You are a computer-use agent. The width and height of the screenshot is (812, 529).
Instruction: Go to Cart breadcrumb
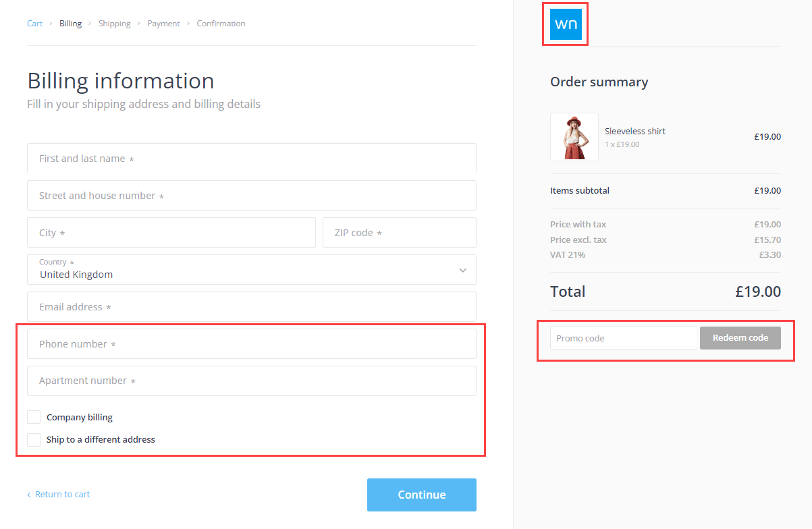(35, 24)
